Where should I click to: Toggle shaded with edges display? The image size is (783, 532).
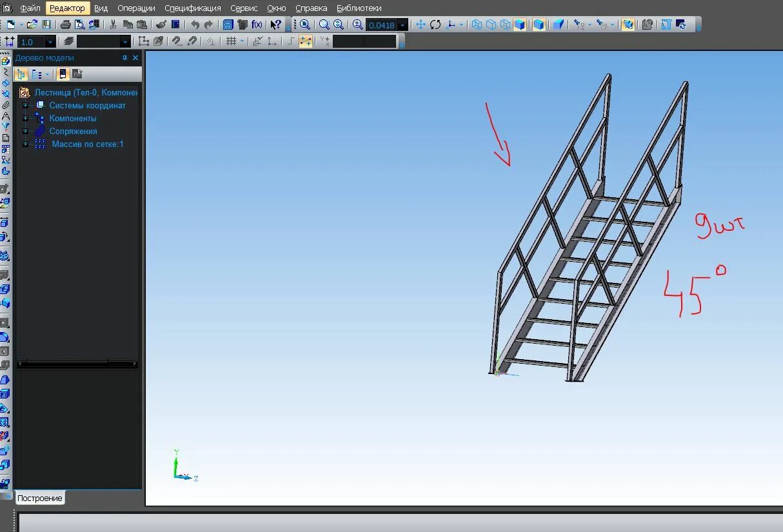click(x=539, y=25)
